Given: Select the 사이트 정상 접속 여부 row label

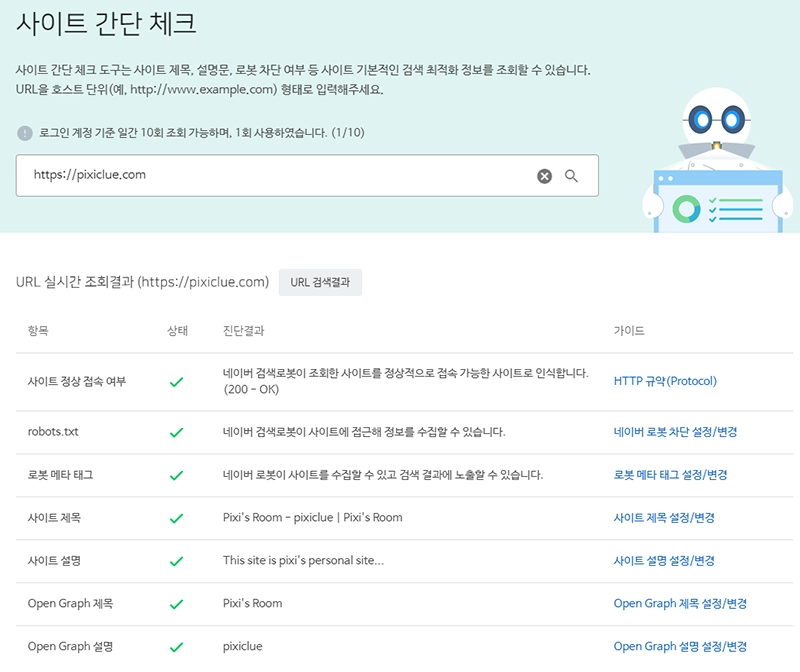Looking at the screenshot, I should tap(77, 381).
